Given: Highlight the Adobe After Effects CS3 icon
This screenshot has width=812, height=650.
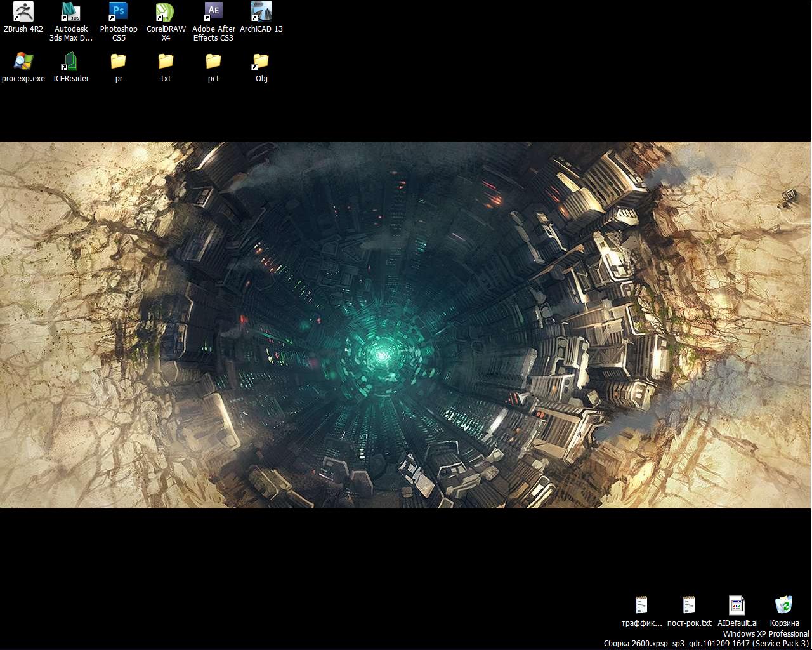Looking at the screenshot, I should pos(214,12).
